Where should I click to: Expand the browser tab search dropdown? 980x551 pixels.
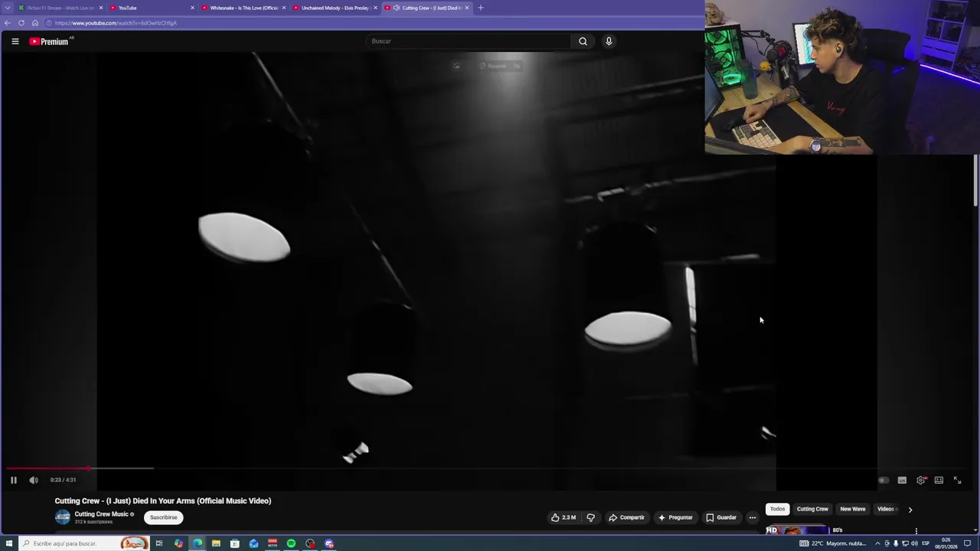point(8,8)
